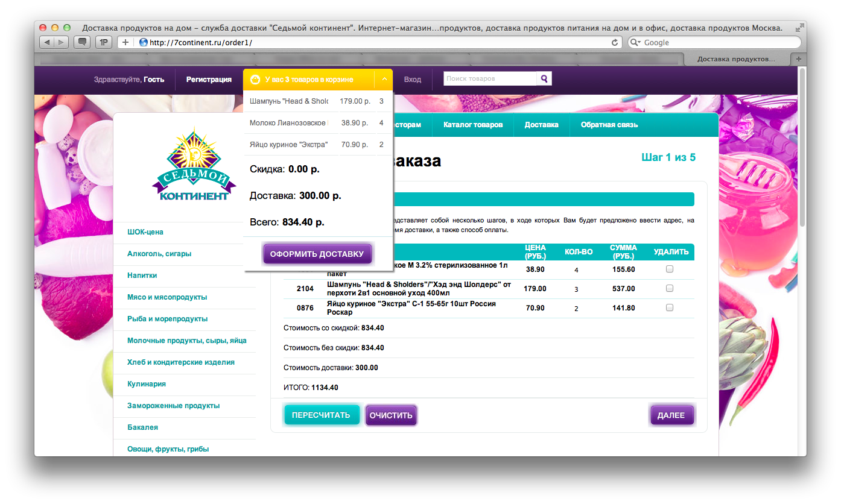This screenshot has width=841, height=504.
Task: Enter full screen with the window arrows icon
Action: click(799, 28)
